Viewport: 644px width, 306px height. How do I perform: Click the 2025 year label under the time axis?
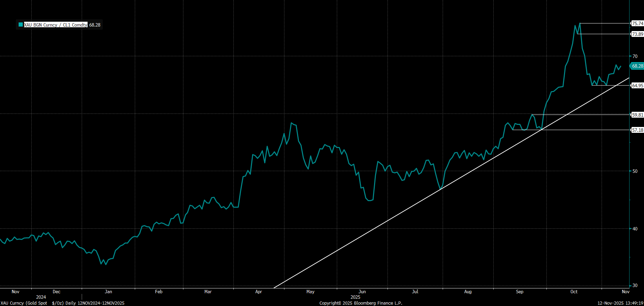355,297
